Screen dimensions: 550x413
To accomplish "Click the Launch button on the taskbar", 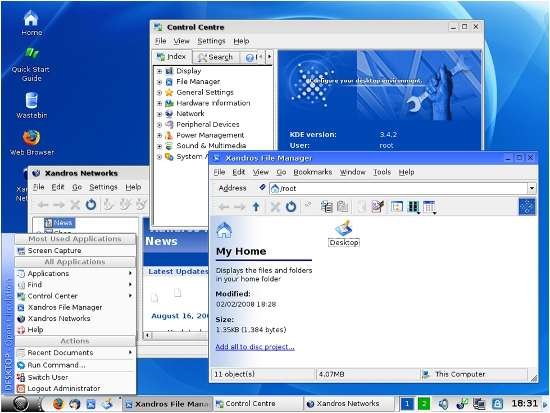I will click(21, 404).
